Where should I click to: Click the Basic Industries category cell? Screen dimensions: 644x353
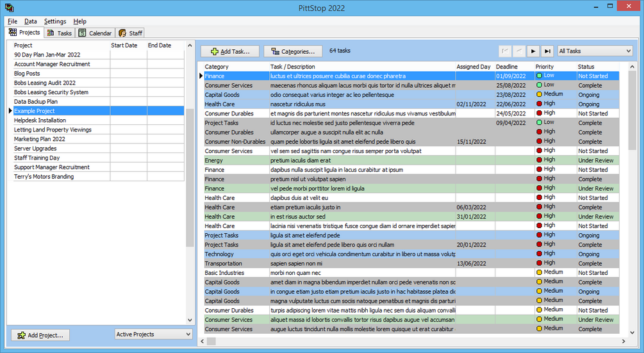tap(236, 273)
